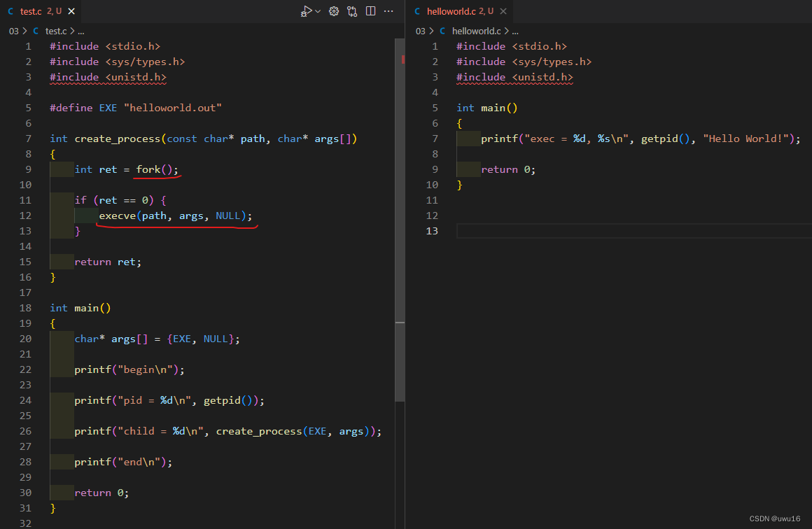Click "int main()" in test.c

(80, 308)
